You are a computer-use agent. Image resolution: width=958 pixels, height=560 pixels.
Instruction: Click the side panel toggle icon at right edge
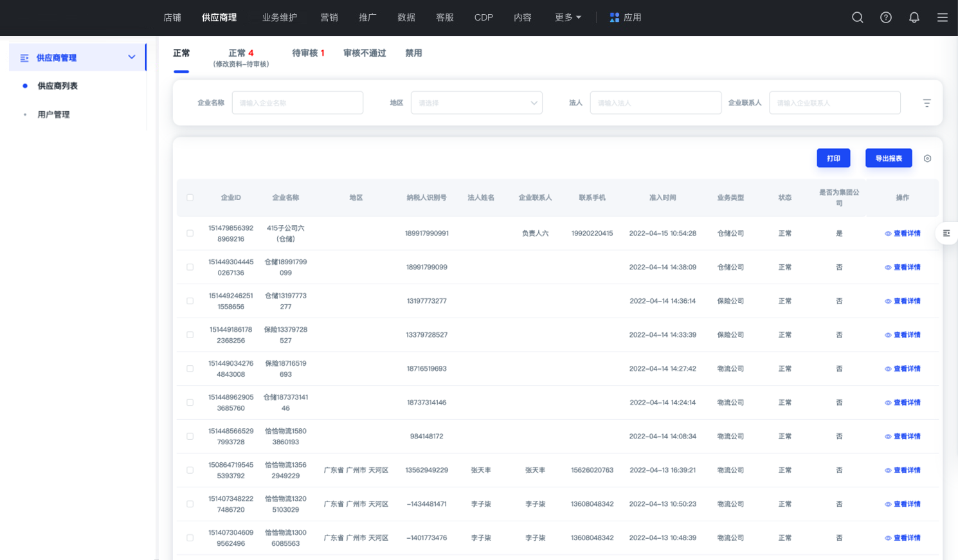946,233
